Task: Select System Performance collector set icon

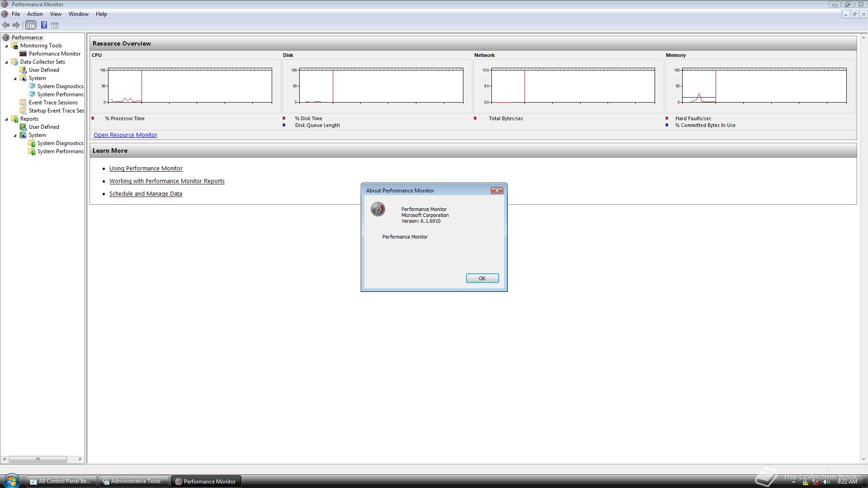Action: pos(32,94)
